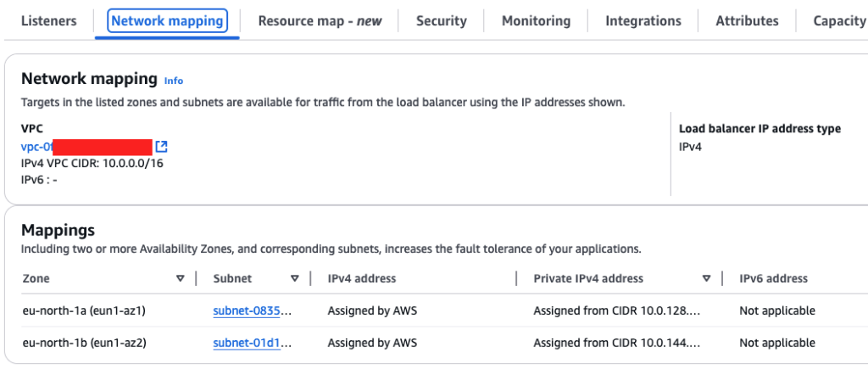Open the VPC external link icon
The height and width of the screenshot is (369, 868).
(162, 147)
